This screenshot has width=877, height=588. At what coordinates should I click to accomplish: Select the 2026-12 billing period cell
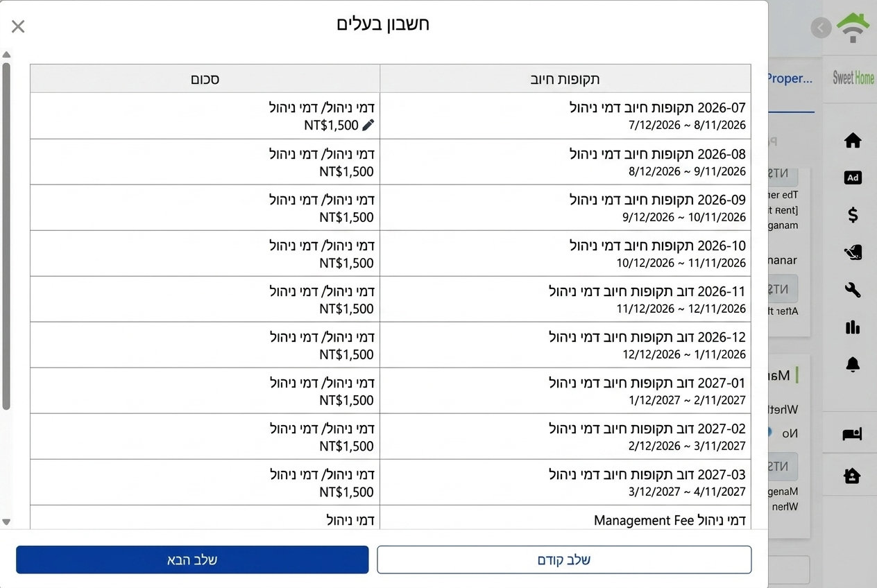(x=565, y=345)
